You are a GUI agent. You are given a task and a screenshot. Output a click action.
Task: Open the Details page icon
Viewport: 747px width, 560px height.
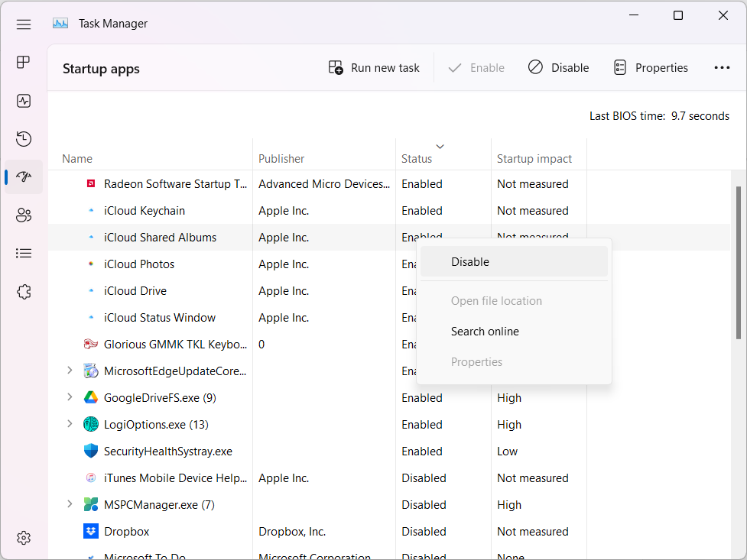[x=24, y=254]
